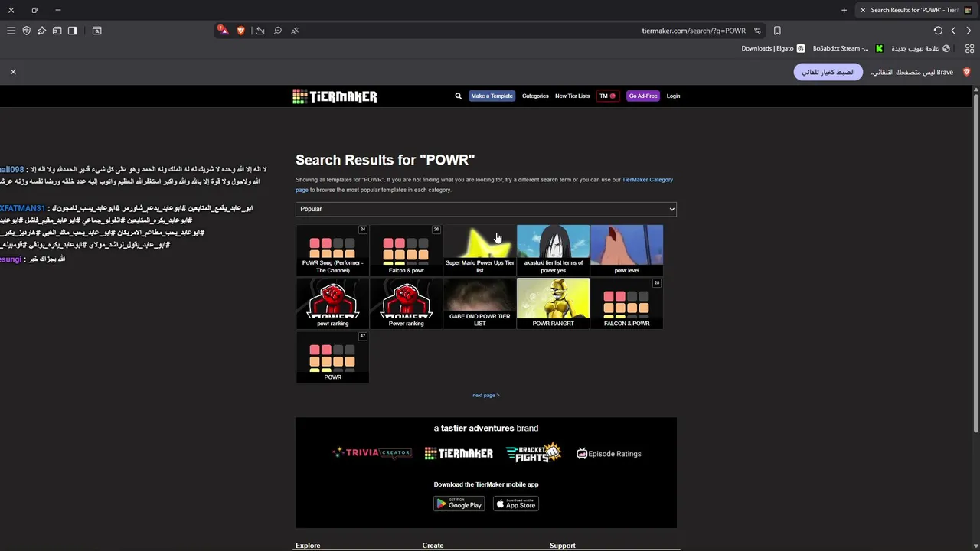The width and height of the screenshot is (980, 551).
Task: Open Google Play download badge
Action: point(459,504)
